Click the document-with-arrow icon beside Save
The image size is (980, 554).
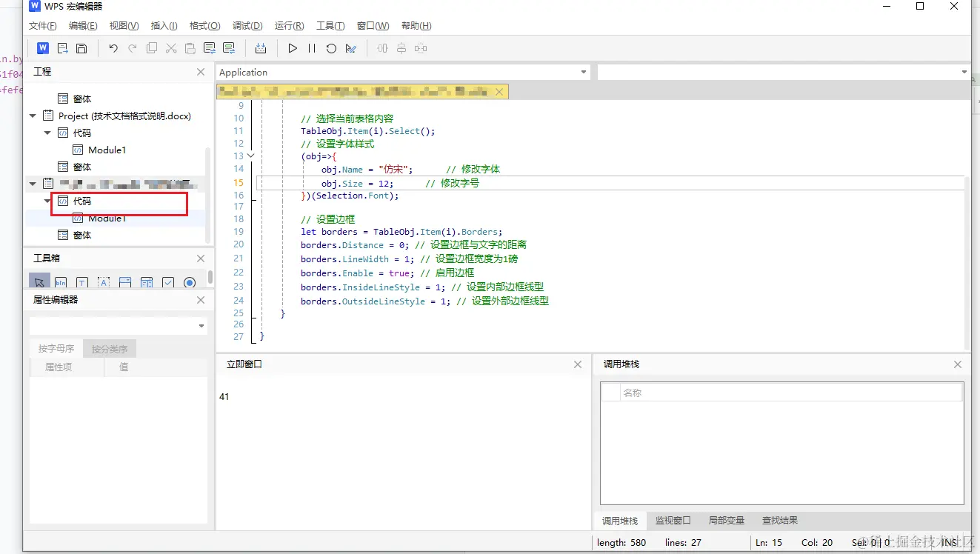[62, 48]
